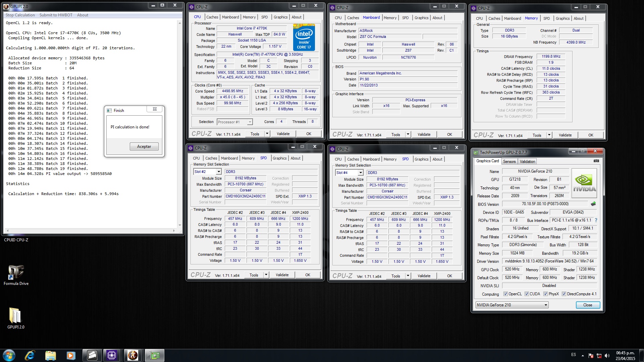
Task: Click OK in the Mainboard CPU-Z window
Action: (449, 134)
